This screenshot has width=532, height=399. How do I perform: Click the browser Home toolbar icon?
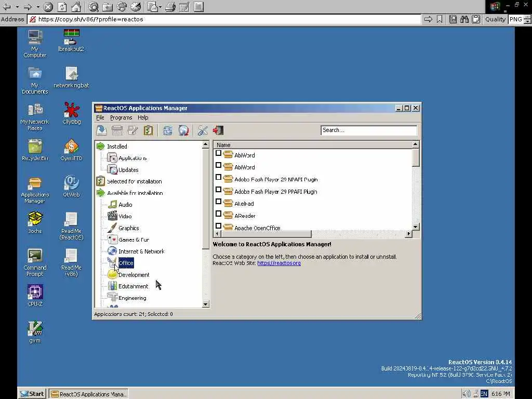point(76,7)
